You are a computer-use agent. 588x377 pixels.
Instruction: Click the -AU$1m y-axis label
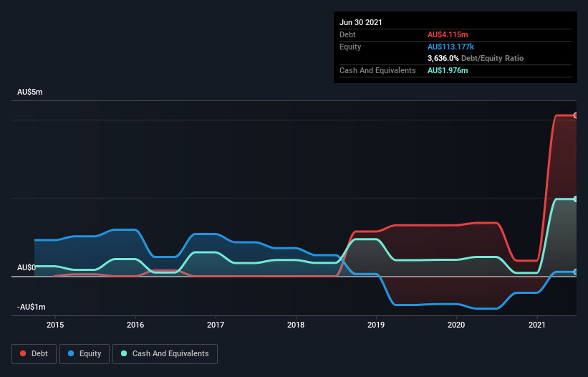tap(32, 307)
